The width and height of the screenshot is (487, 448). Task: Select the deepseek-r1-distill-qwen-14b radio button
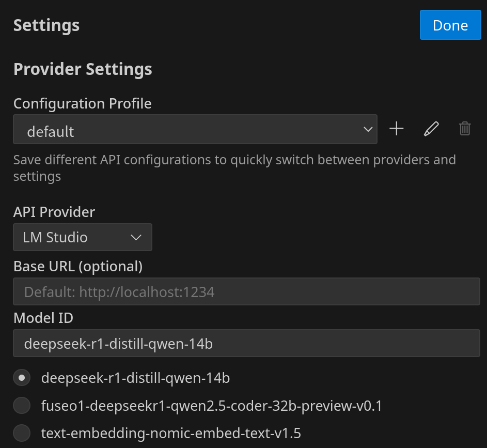22,378
